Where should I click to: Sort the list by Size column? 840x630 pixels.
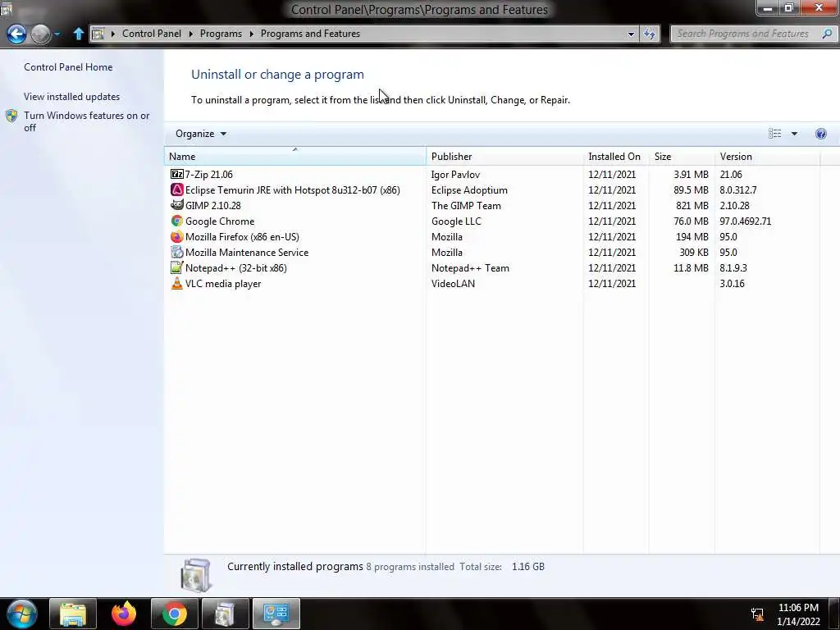coord(682,156)
